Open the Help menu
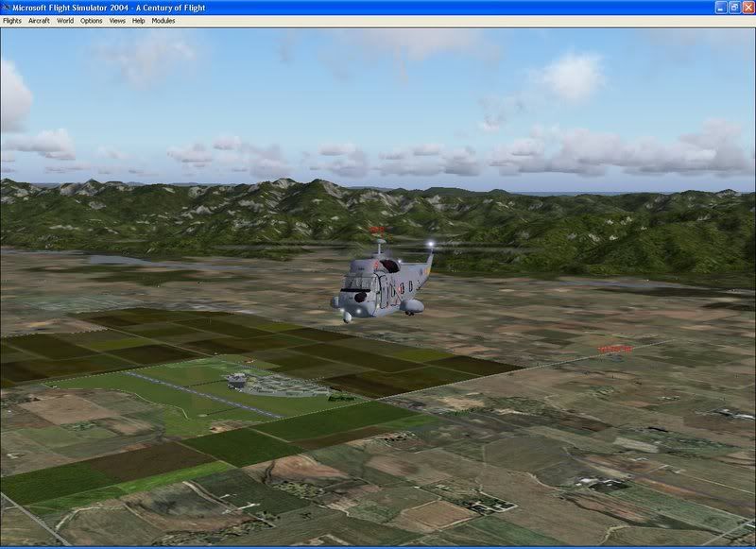This screenshot has width=756, height=549. (139, 20)
